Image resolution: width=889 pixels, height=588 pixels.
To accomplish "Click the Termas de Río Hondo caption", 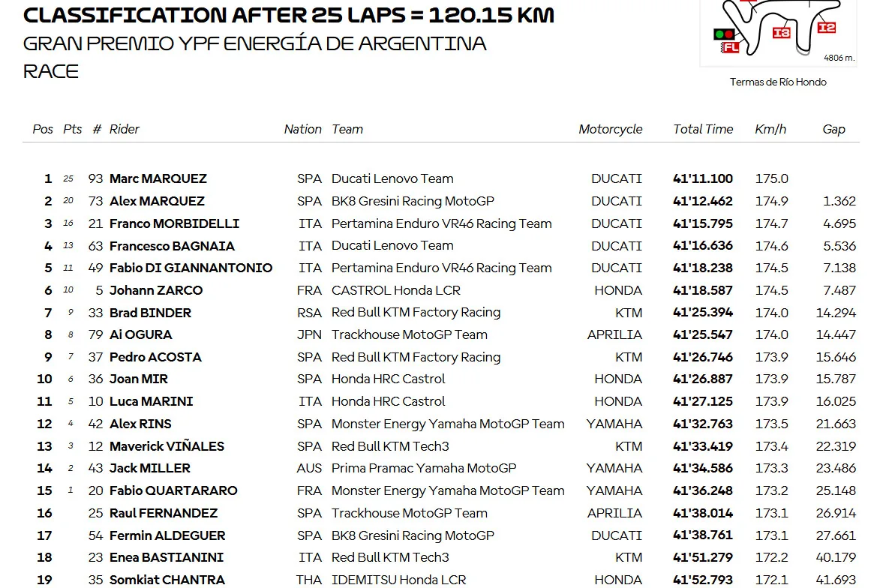I will pos(778,82).
